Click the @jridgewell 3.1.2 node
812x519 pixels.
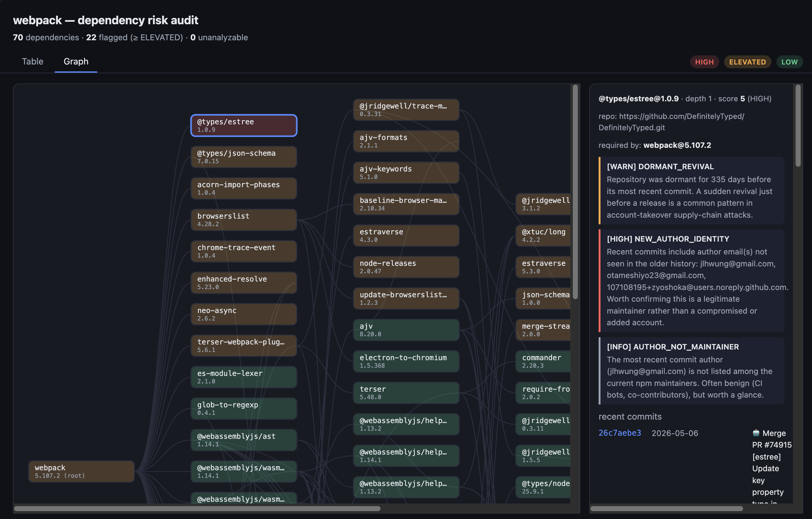543,204
